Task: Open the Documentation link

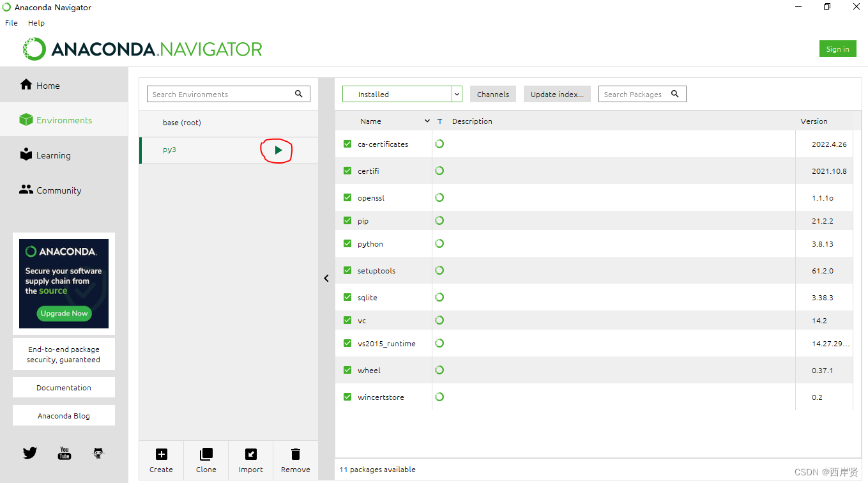Action: tap(64, 387)
